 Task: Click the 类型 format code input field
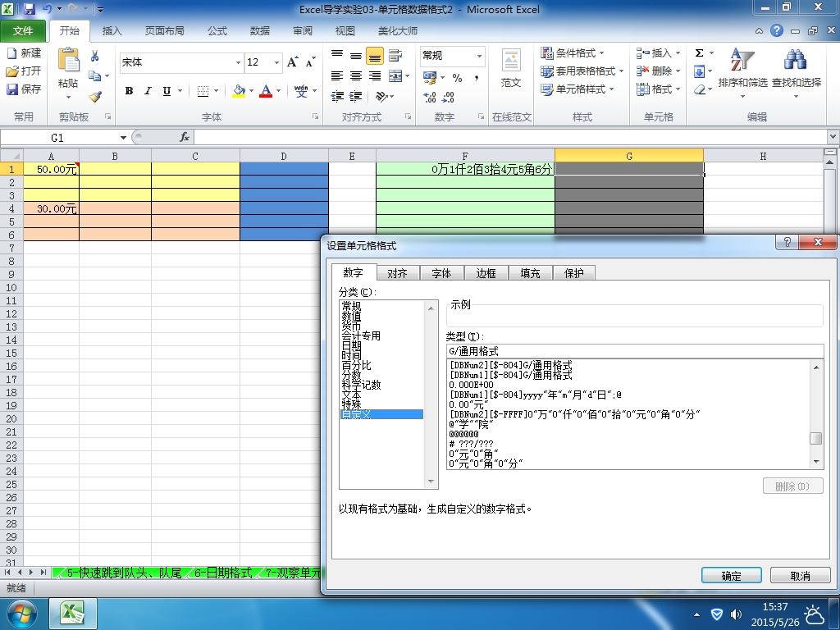pyautogui.click(x=635, y=351)
